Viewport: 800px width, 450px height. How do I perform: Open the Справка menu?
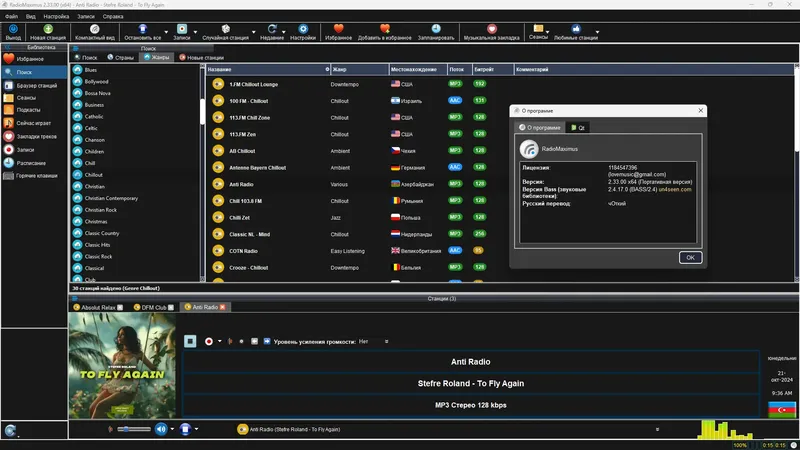[x=113, y=16]
